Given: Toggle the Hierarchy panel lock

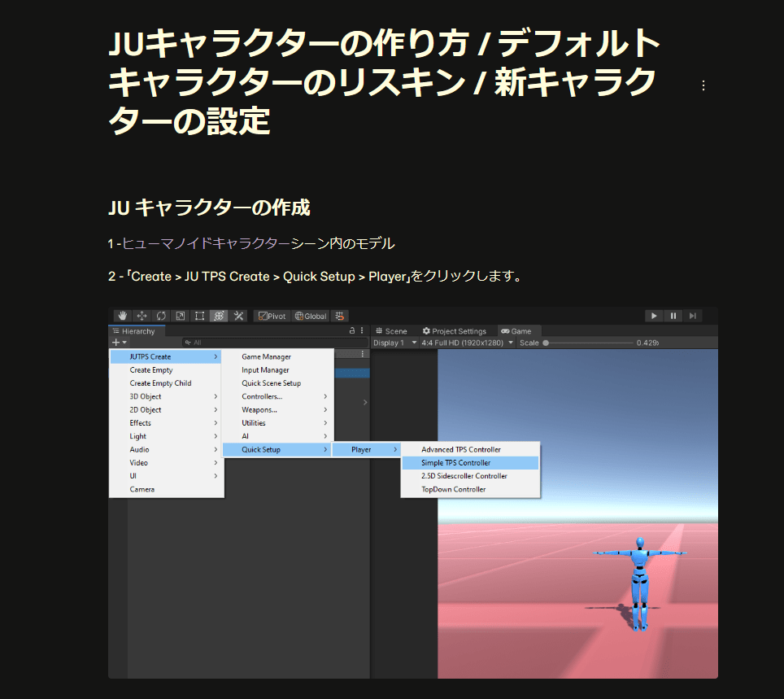Looking at the screenshot, I should click(x=352, y=330).
